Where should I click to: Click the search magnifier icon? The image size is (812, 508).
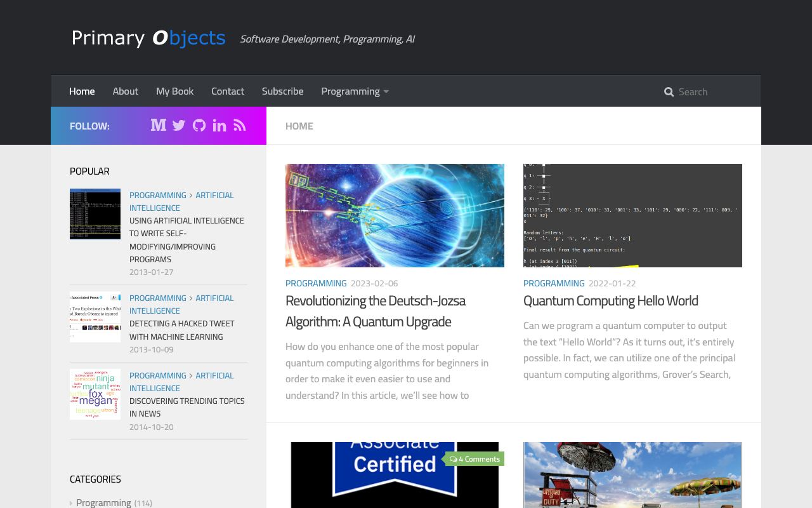[x=669, y=92]
